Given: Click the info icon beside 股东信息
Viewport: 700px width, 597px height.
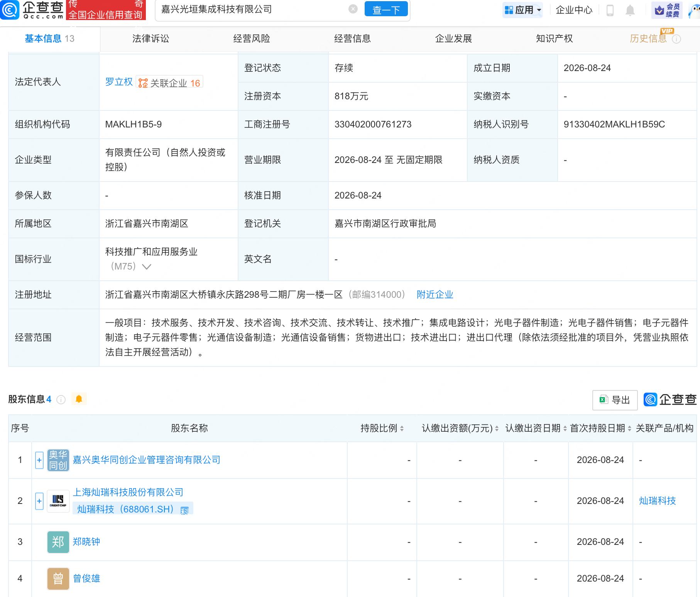Looking at the screenshot, I should pos(61,400).
